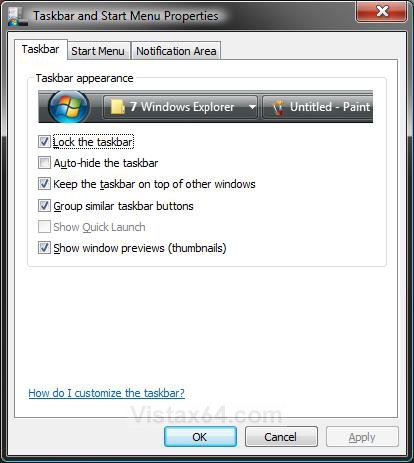
Task: Select the Taskbar tab
Action: click(x=41, y=49)
